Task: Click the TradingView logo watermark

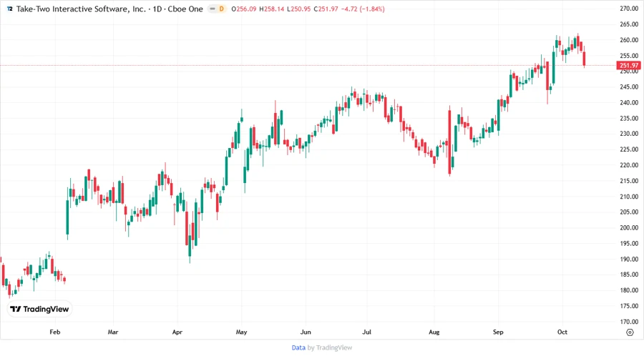Action: point(39,309)
